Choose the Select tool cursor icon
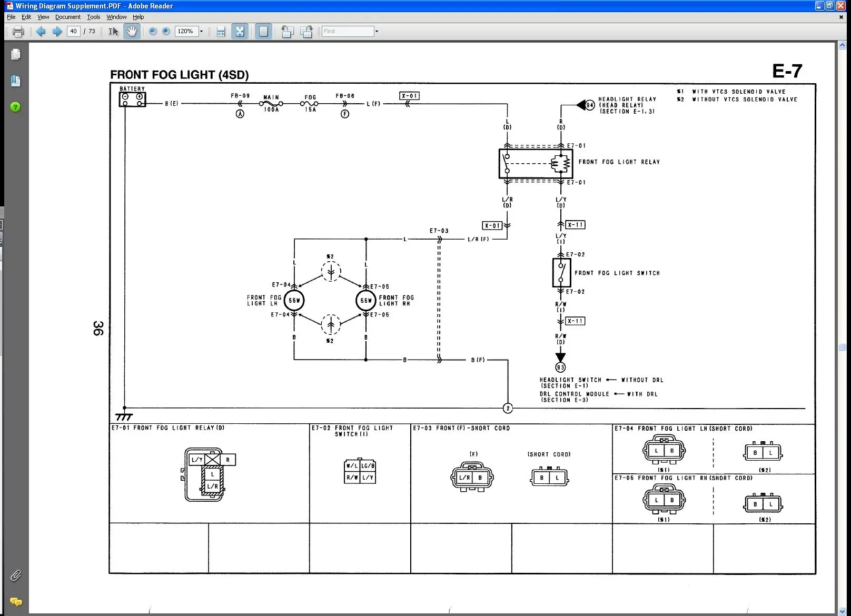851x616 pixels. [x=113, y=32]
